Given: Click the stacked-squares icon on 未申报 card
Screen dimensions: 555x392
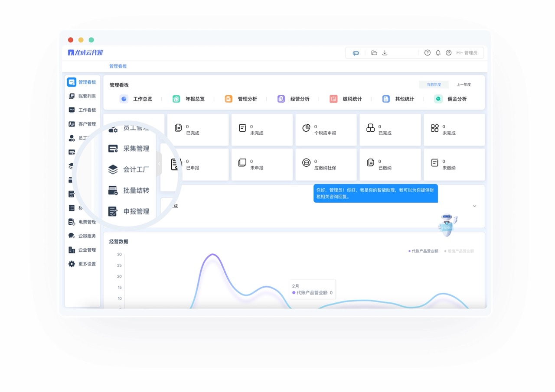Looking at the screenshot, I should [242, 162].
